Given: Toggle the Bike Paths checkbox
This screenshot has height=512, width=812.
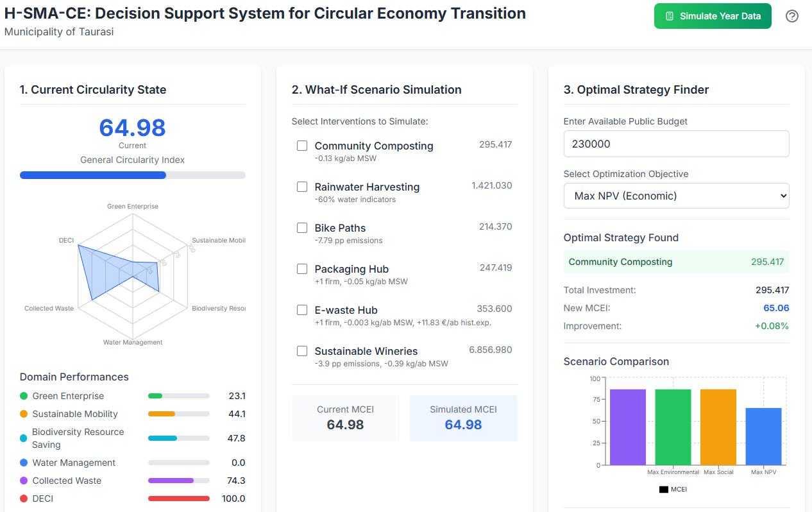Looking at the screenshot, I should tap(302, 228).
